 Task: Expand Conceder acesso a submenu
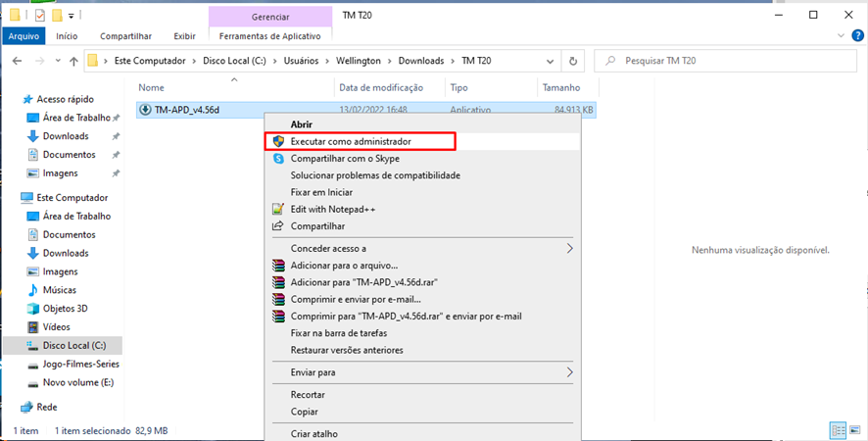(423, 248)
